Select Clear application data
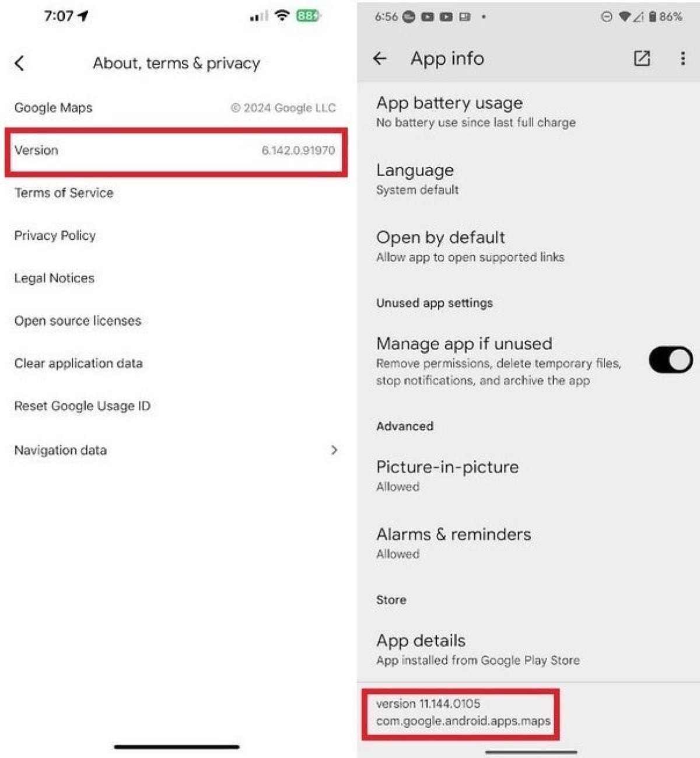The height and width of the screenshot is (758, 700). (x=176, y=364)
